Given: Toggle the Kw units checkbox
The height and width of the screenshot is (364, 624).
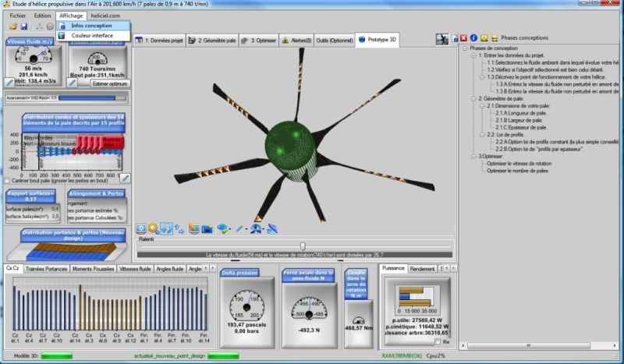Looking at the screenshot, I should click(x=438, y=341).
